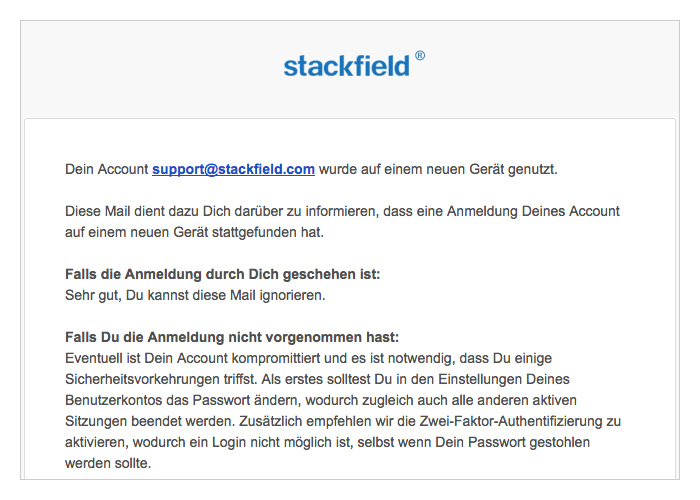The image size is (700, 500).
Task: Click the stackfield logo in the header
Action: click(346, 66)
